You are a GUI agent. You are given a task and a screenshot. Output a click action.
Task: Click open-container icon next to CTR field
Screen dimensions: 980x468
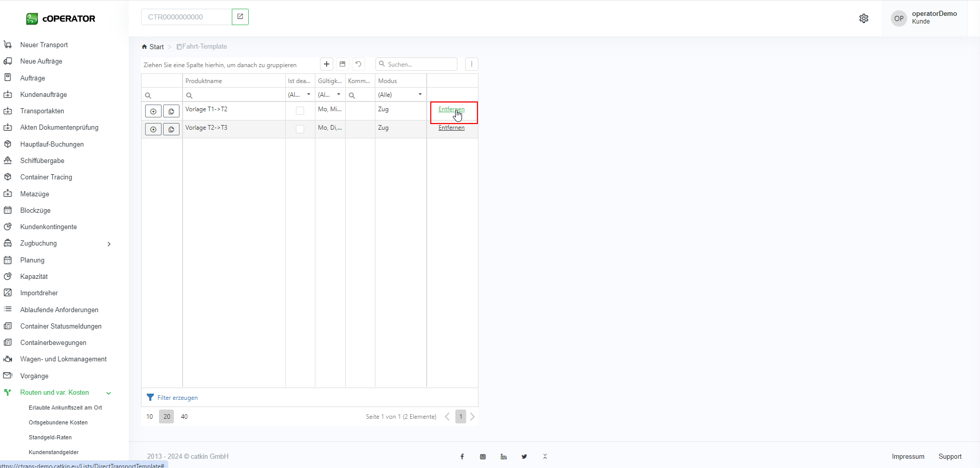tap(240, 17)
